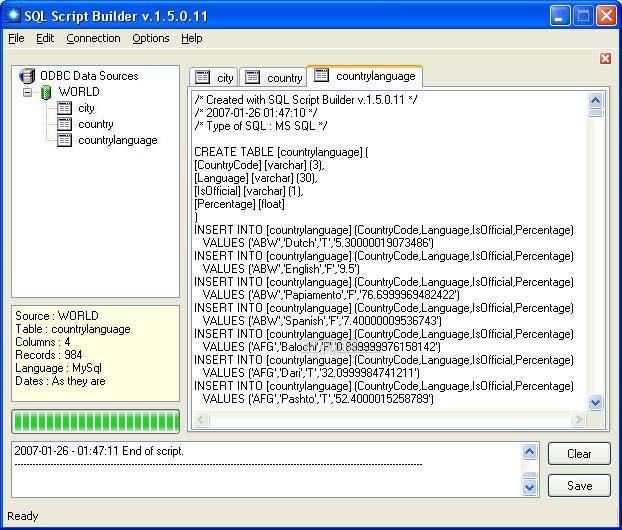The height and width of the screenshot is (530, 622).
Task: Click script horizontal scroll right arrow
Action: point(579,419)
